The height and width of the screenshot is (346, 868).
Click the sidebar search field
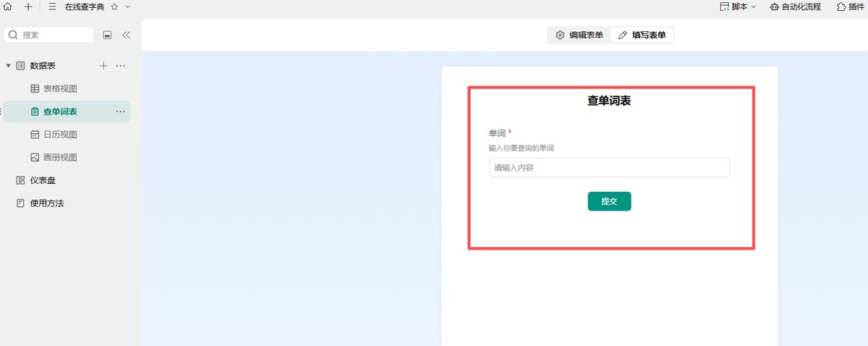click(x=49, y=35)
